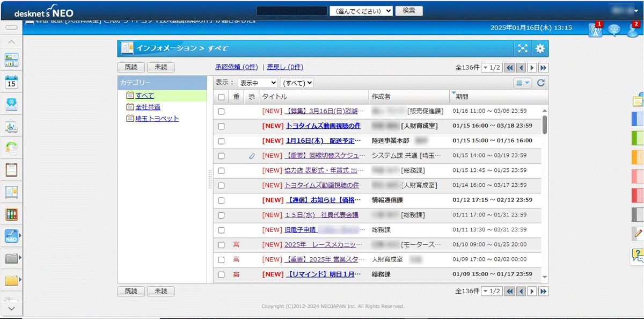Open the binders icon in left sidebar
The height and width of the screenshot is (319, 644).
tap(11, 214)
